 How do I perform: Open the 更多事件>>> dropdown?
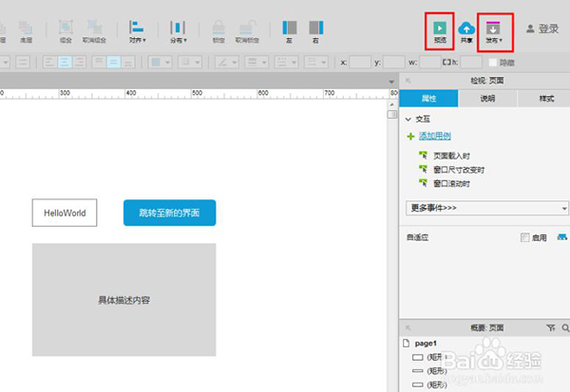pos(485,207)
